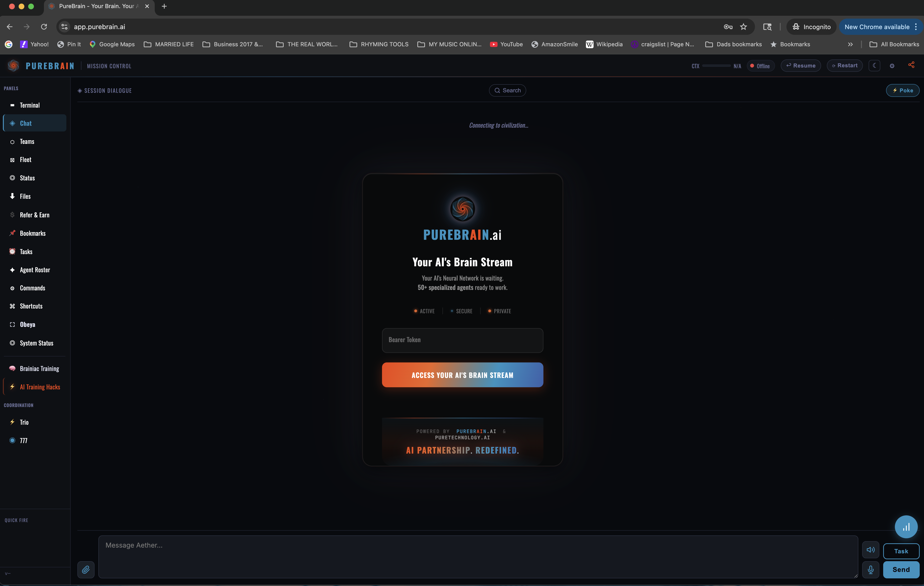
Task: Click the Agent Roster star icon
Action: point(12,270)
